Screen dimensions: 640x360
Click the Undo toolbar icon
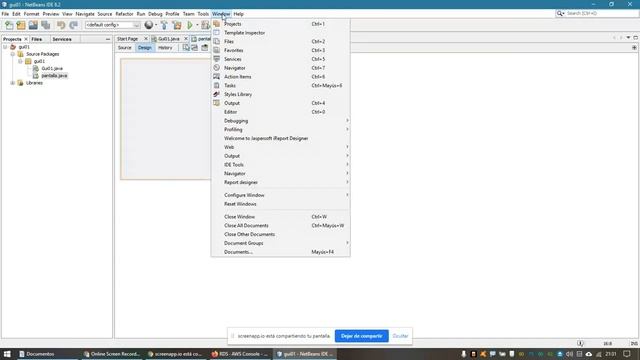pos(61,25)
